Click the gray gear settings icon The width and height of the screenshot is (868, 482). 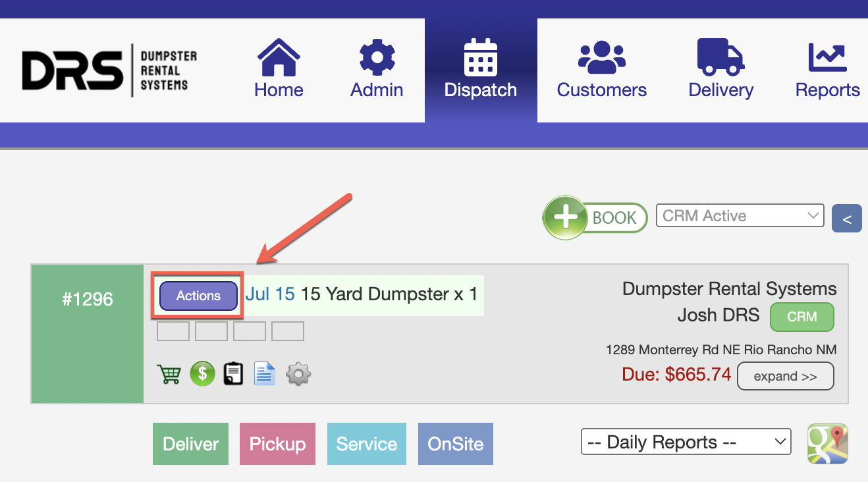tap(298, 375)
